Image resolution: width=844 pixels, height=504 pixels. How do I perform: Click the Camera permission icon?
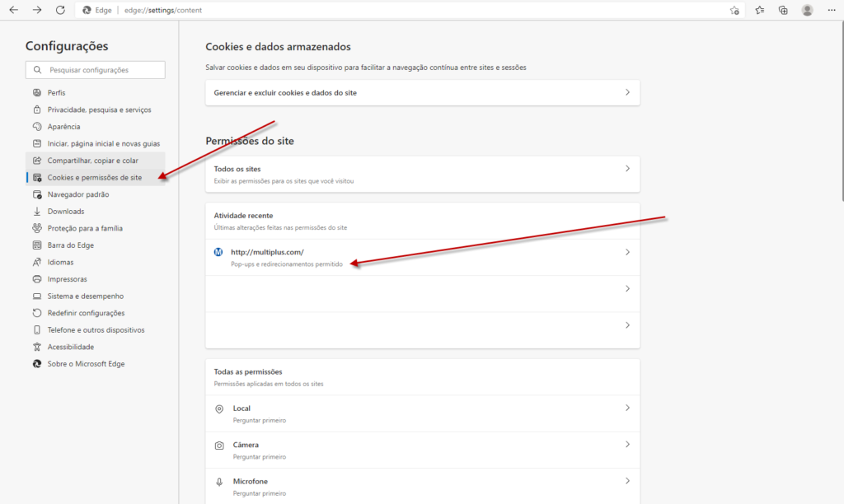219,445
